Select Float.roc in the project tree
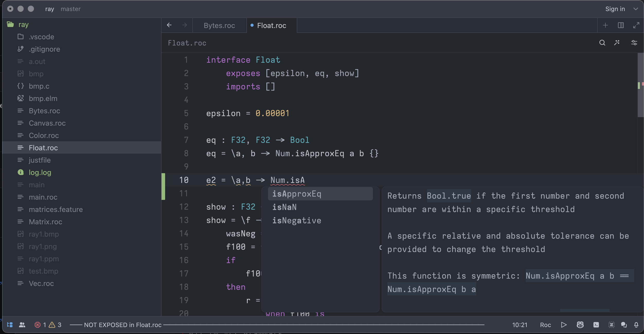644x334 pixels. click(x=82, y=148)
